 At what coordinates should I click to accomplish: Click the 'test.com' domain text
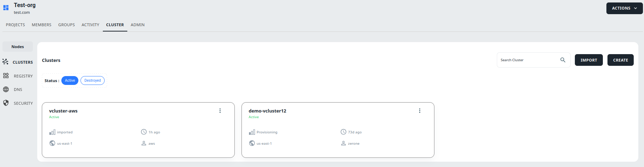22,12
